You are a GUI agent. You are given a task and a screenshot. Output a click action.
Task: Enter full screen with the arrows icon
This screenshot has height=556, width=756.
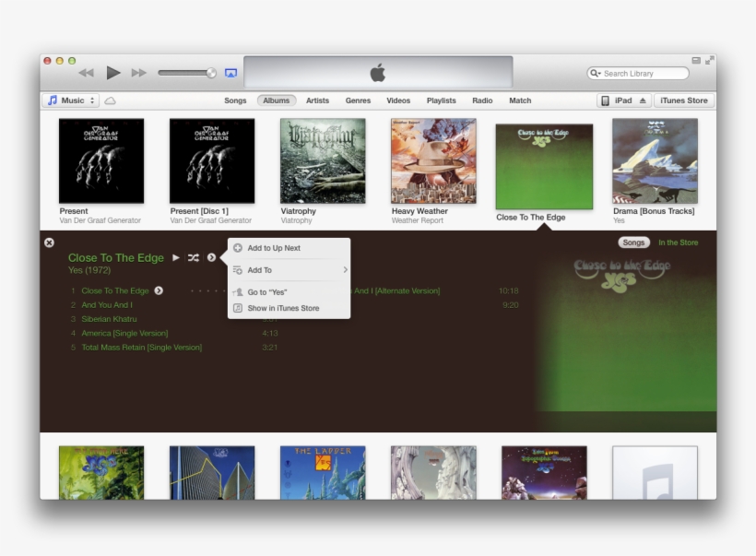tap(709, 60)
